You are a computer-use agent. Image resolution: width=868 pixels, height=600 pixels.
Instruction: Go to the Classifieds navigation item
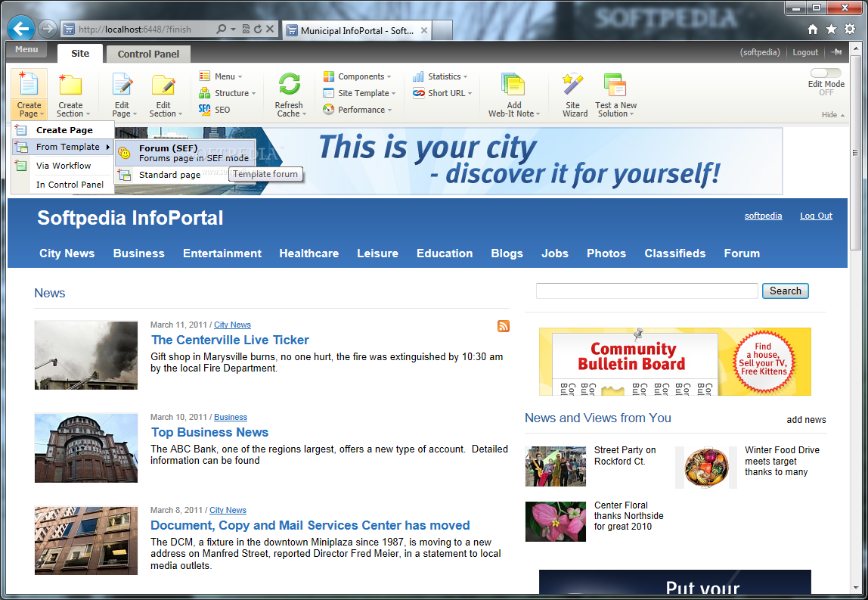tap(674, 253)
